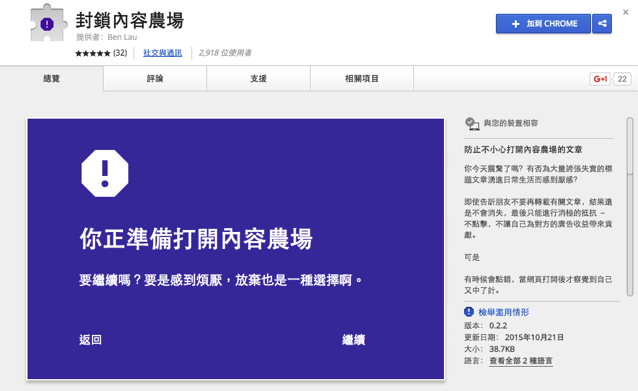Click the white octagon warning icon in preview
Screen dimensions: 638x391
tap(105, 173)
